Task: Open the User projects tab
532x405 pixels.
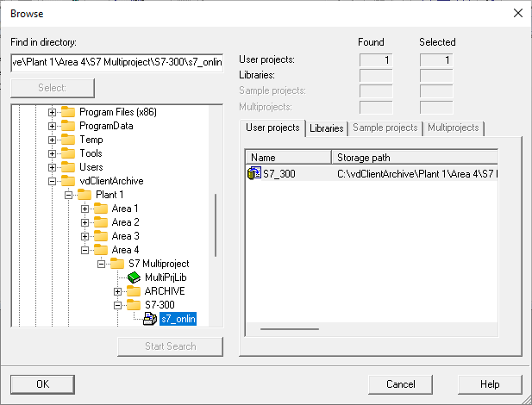Action: [272, 128]
